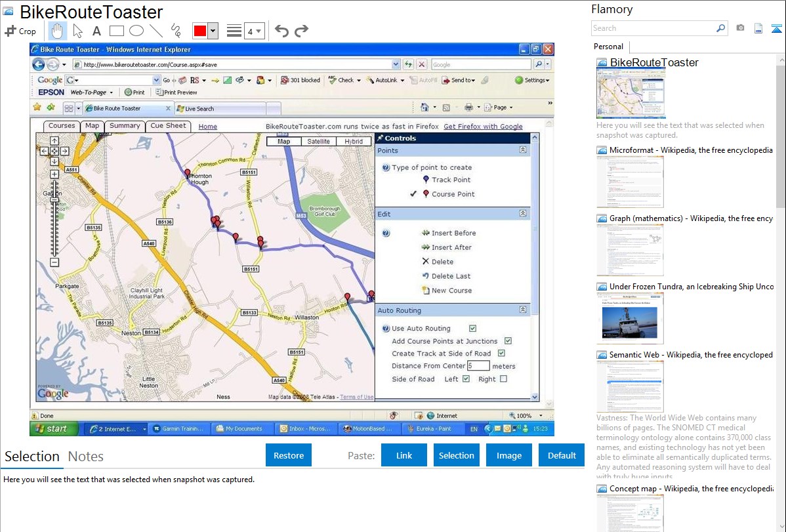The image size is (786, 532).
Task: Click the Paste Selection button
Action: pyautogui.click(x=456, y=455)
